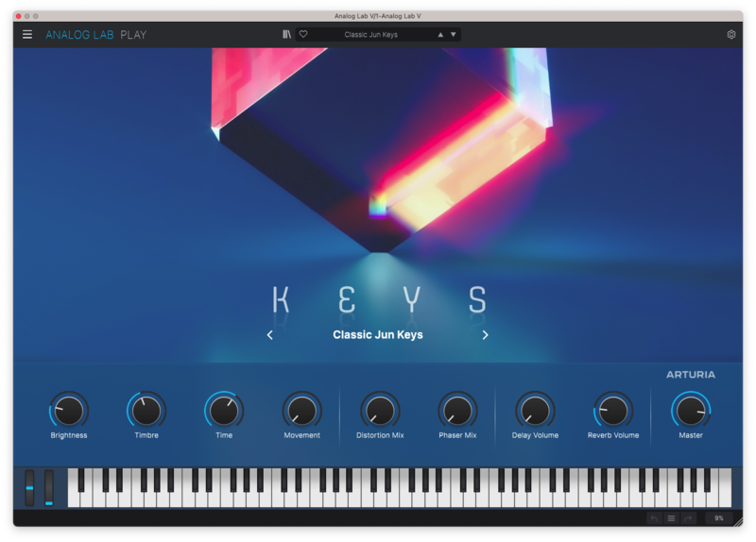Open the hamburger main menu
Image resolution: width=756 pixels, height=542 pixels.
click(27, 35)
